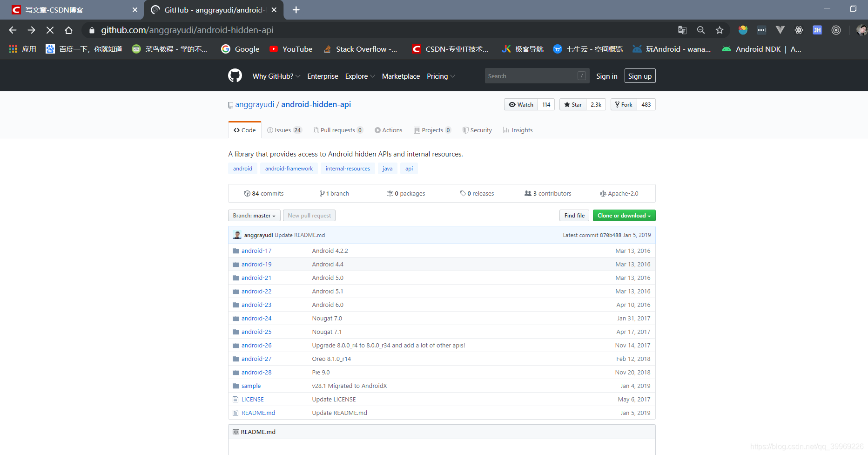Open the Branch: master dropdown

point(254,215)
